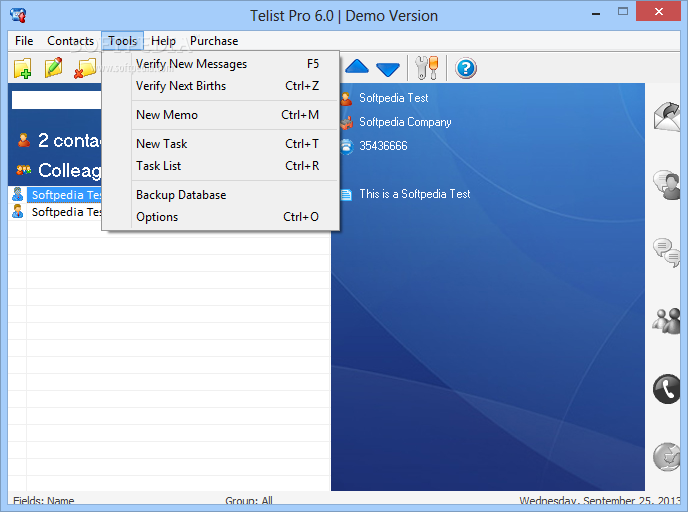Choose Verify New Messages from the Tools menu
This screenshot has width=688, height=512.
(x=221, y=64)
